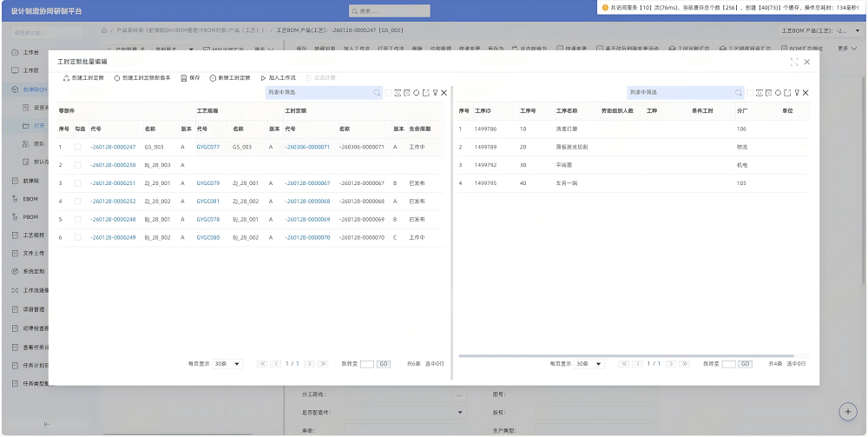
Task: Open the right 每页显示 30条 dropdown
Action: 589,364
